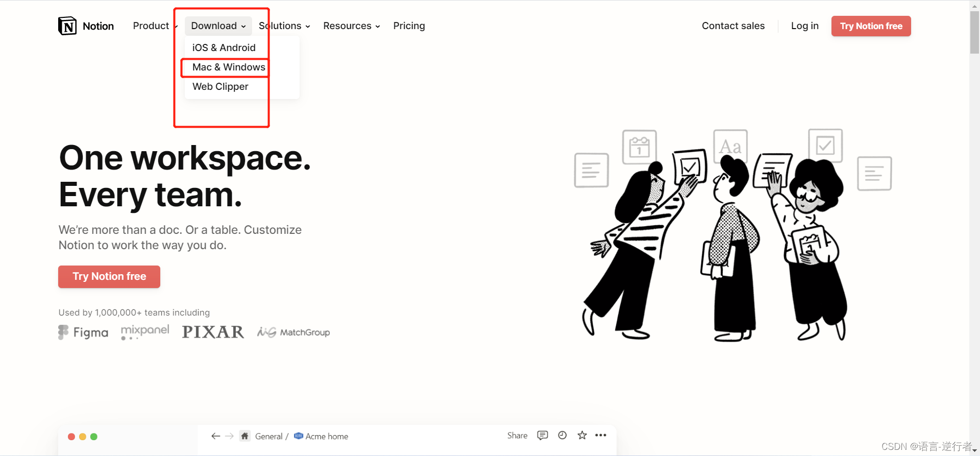Viewport: 980px width, 456px height.
Task: Select iOS & Android from Download menu
Action: [x=224, y=47]
